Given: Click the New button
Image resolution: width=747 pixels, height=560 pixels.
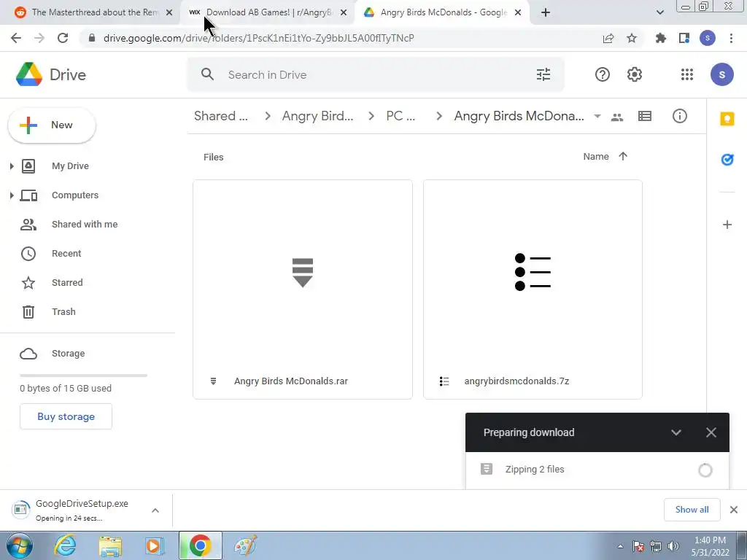Looking at the screenshot, I should 52,125.
